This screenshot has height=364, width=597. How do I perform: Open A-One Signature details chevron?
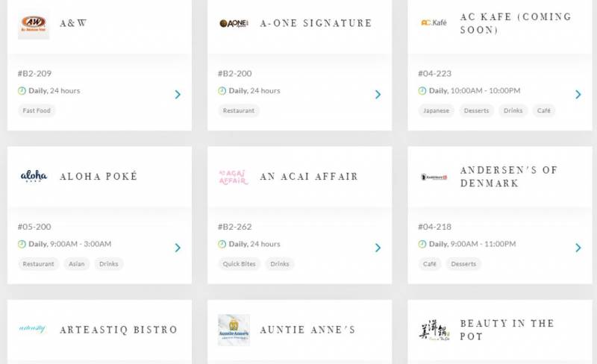click(x=378, y=95)
